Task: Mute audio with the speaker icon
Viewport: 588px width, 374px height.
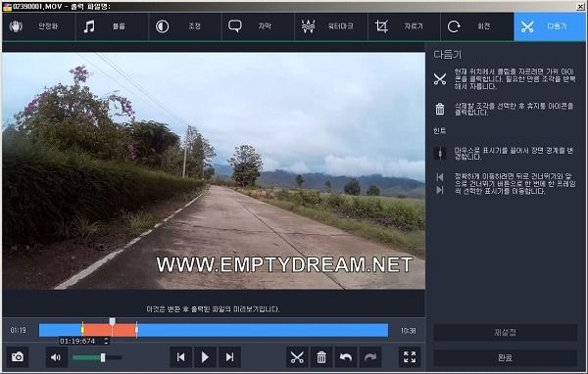Action: [56, 357]
